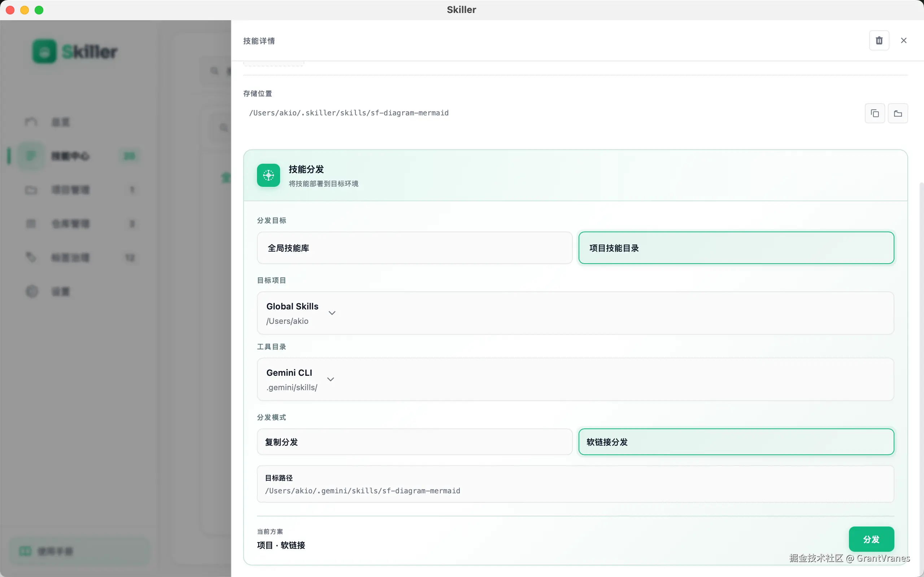Close the skill details panel with X
The width and height of the screenshot is (924, 577).
[903, 40]
